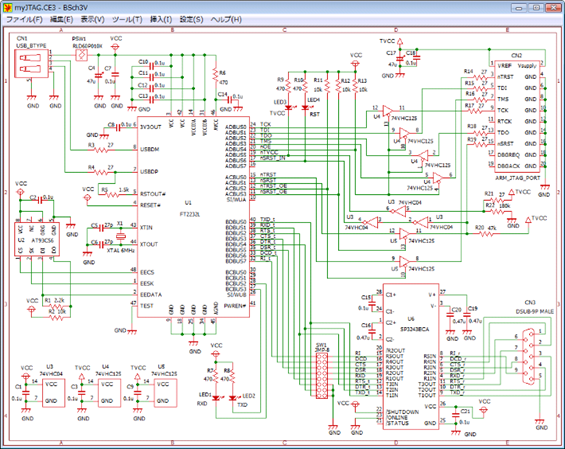This screenshot has height=449, width=565.
Task: Select the LED4 RST diode symbol
Action: coord(306,107)
